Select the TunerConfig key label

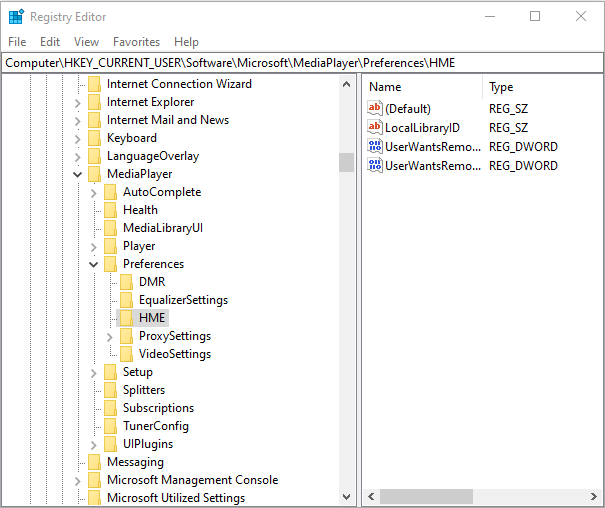(156, 426)
